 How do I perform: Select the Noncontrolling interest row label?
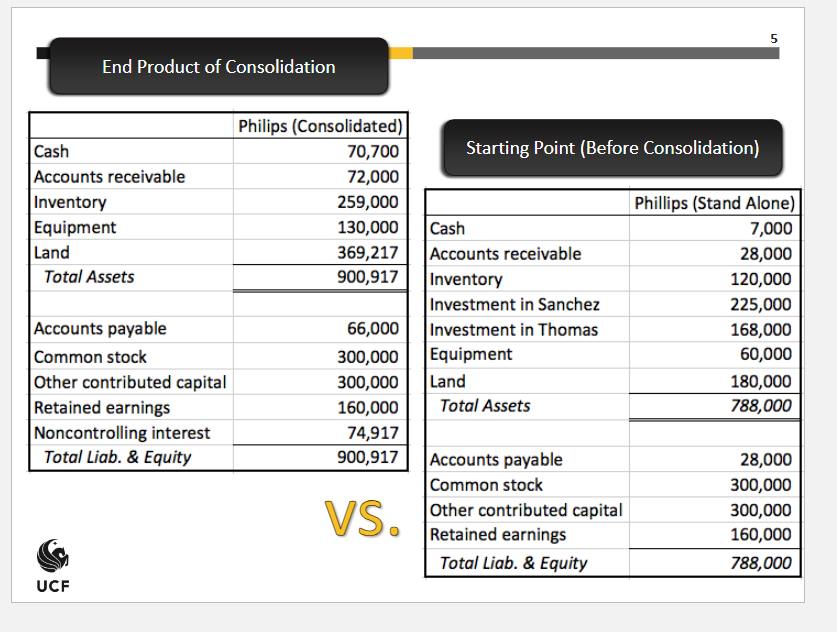(122, 433)
